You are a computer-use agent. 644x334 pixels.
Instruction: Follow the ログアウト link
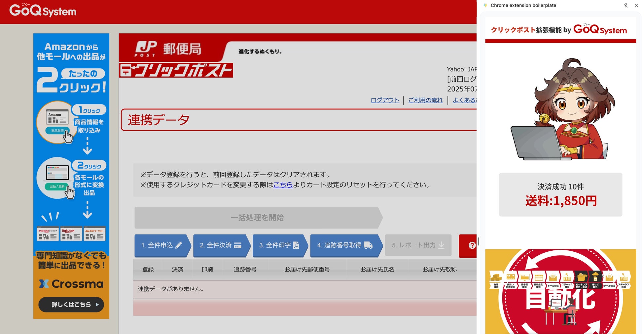[x=385, y=100]
